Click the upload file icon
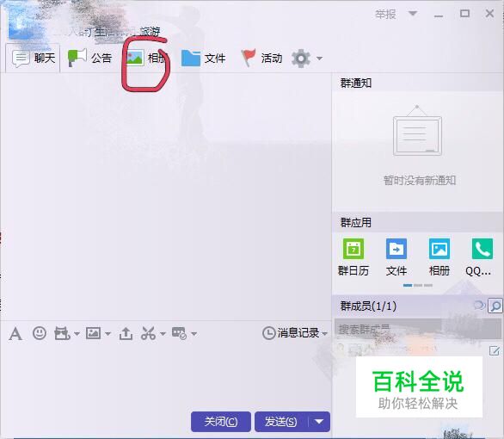 [x=126, y=333]
